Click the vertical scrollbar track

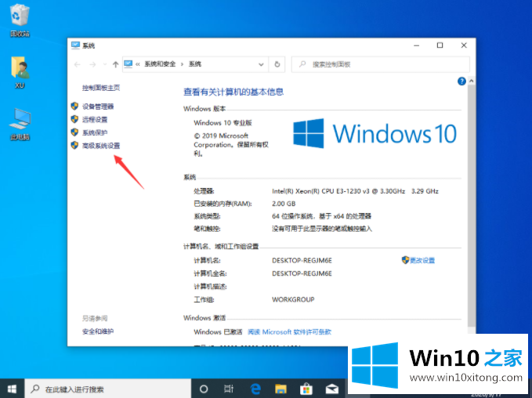[x=471, y=207]
